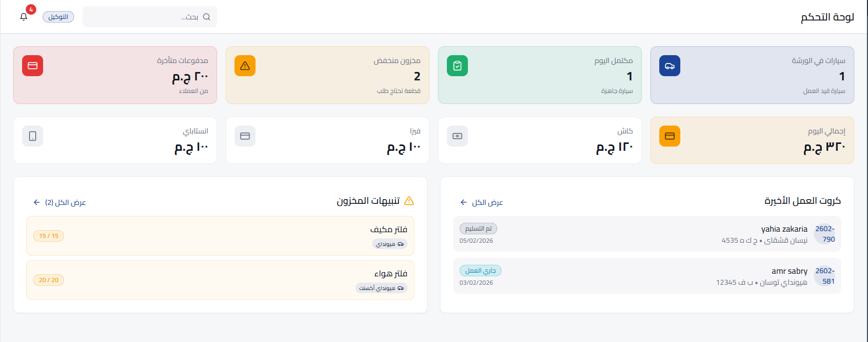Click the orange icon in إجمالي اليوم card
The height and width of the screenshot is (342, 868).
pos(670,136)
